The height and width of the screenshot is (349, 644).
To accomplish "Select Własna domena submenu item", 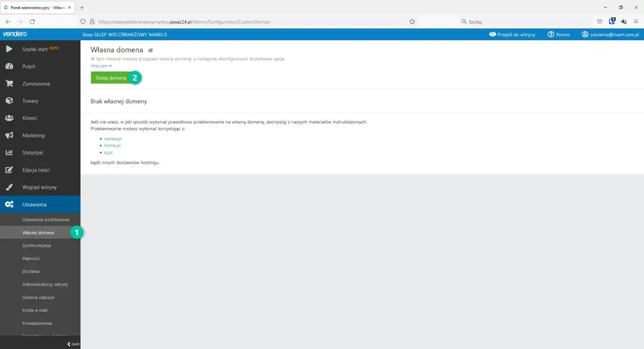I will [38, 233].
